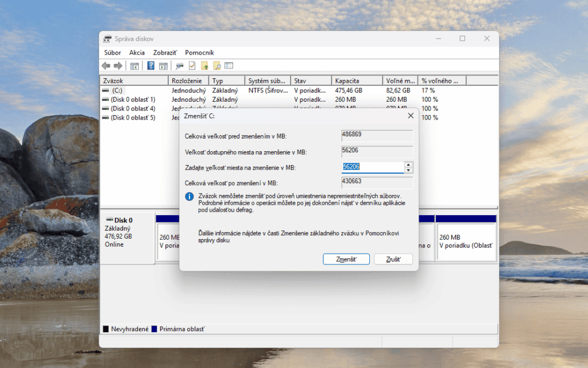Open help via blue question mark icon
The height and width of the screenshot is (368, 588).
click(x=151, y=66)
